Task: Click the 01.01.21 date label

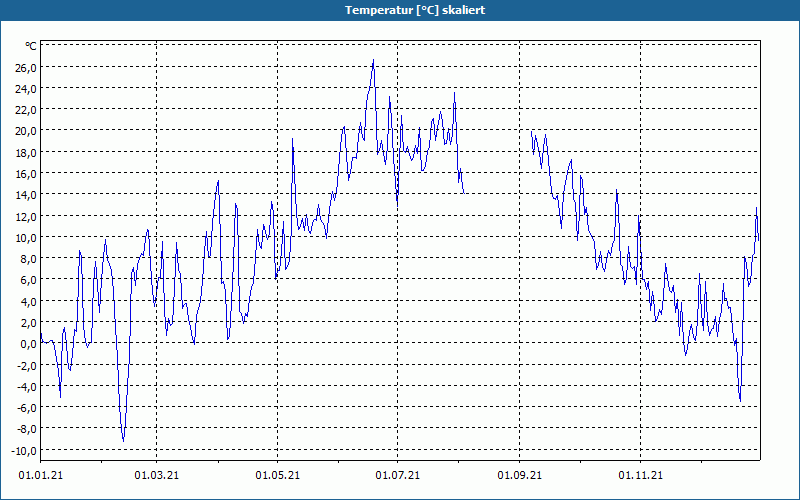Action: click(x=41, y=476)
